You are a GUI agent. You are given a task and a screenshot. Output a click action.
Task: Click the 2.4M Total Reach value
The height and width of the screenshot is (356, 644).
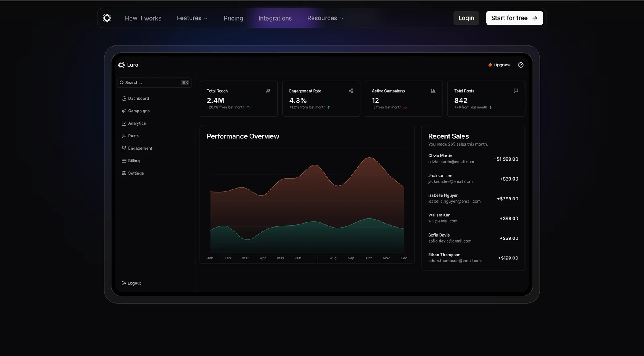click(x=215, y=100)
